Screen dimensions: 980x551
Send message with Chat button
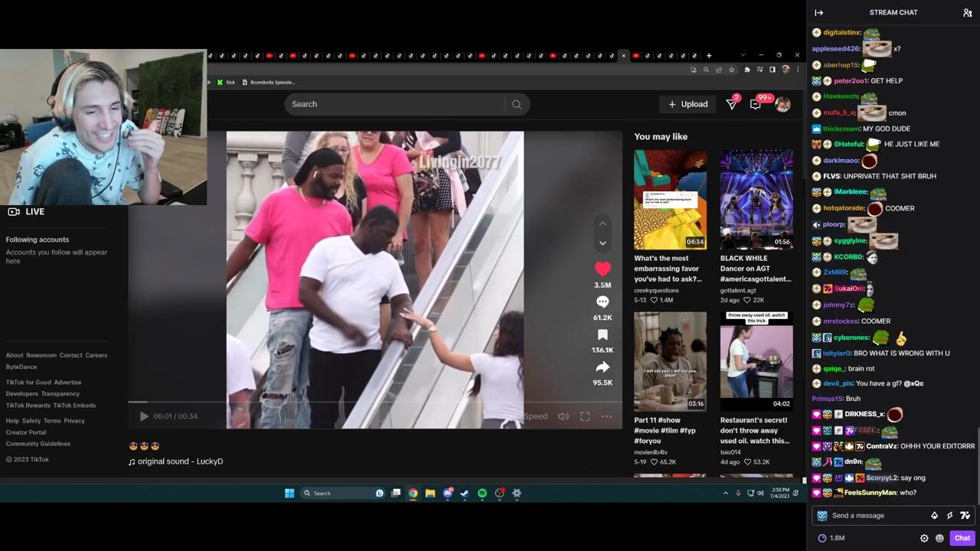pyautogui.click(x=962, y=538)
